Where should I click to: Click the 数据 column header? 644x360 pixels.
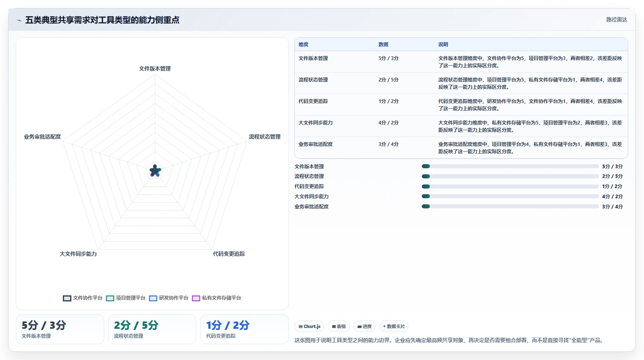click(x=383, y=45)
